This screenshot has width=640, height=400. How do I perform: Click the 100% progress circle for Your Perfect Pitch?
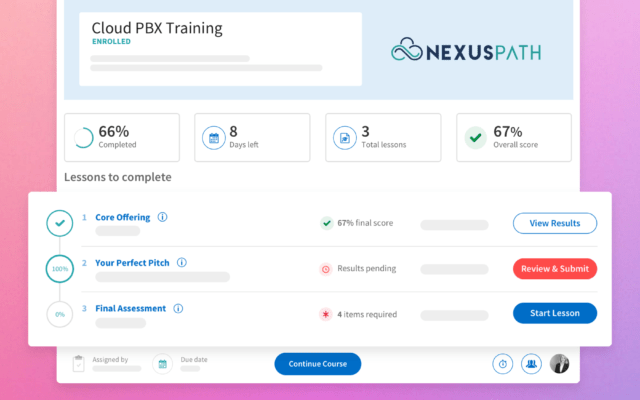point(60,269)
